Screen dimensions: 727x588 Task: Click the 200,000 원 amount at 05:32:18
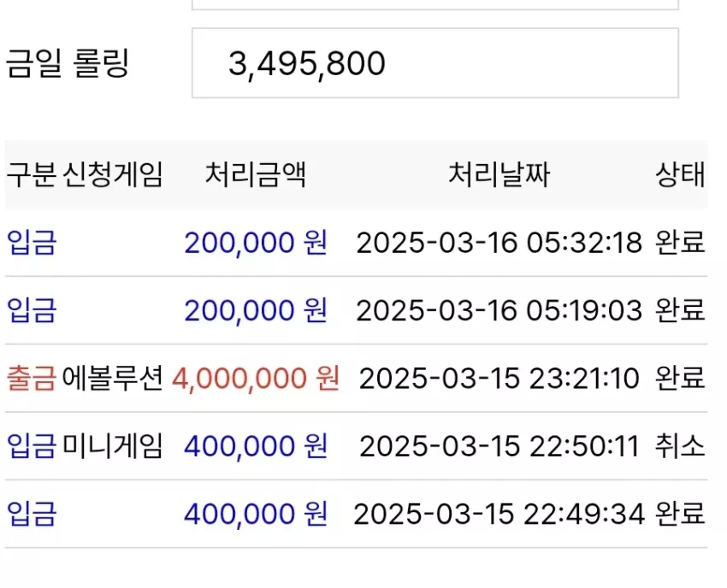click(x=256, y=243)
